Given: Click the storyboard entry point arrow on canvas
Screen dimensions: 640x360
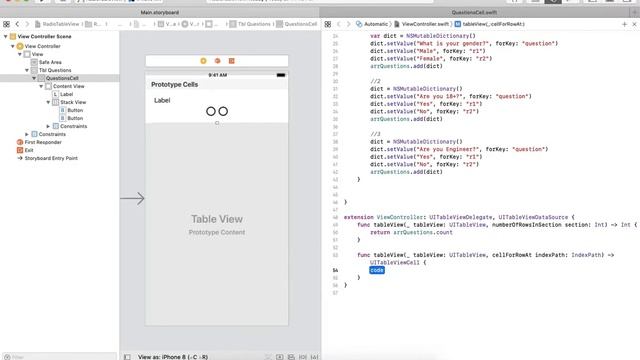Looking at the screenshot, I should [132, 198].
